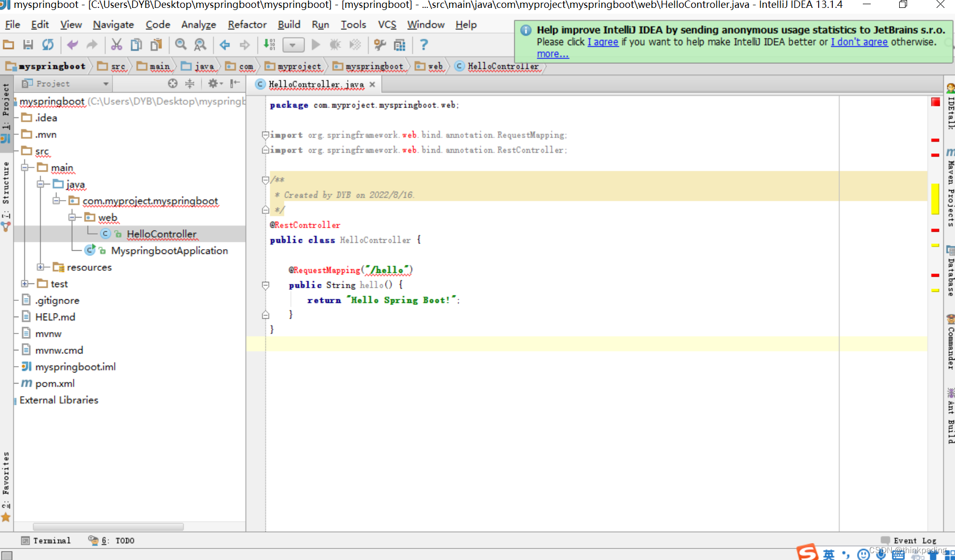This screenshot has height=560, width=955.
Task: Click the Make Project binary-arrow icon
Action: click(x=269, y=45)
